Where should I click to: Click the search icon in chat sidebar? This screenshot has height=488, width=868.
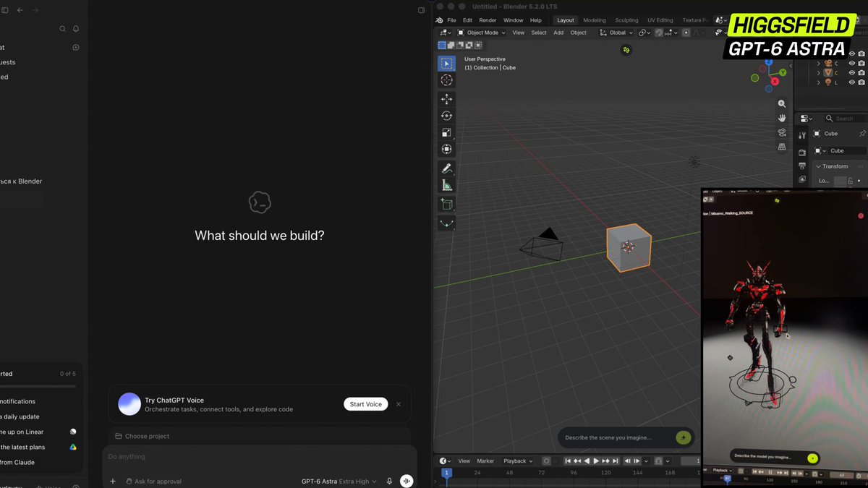(63, 29)
